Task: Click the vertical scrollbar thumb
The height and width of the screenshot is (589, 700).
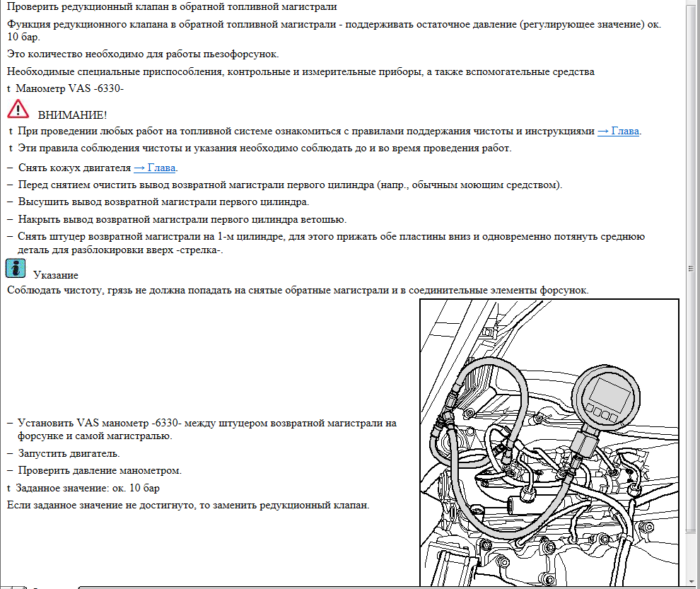Action: point(693,269)
